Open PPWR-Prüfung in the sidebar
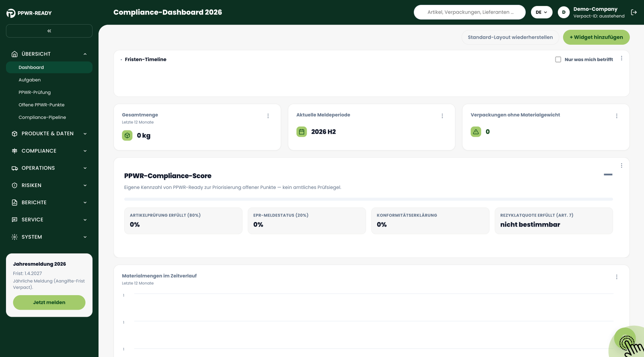This screenshot has height=357, width=644. pos(49,92)
